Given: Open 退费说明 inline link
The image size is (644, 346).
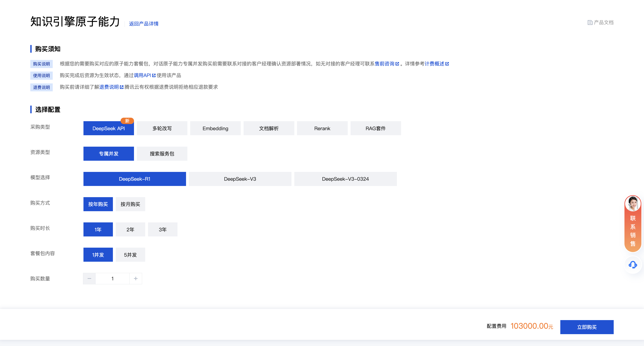Looking at the screenshot, I should (109, 87).
